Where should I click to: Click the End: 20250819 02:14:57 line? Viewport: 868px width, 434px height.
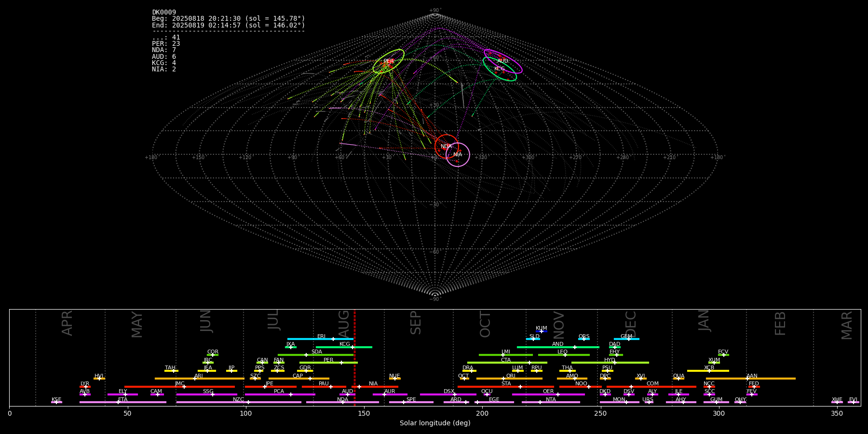click(229, 25)
